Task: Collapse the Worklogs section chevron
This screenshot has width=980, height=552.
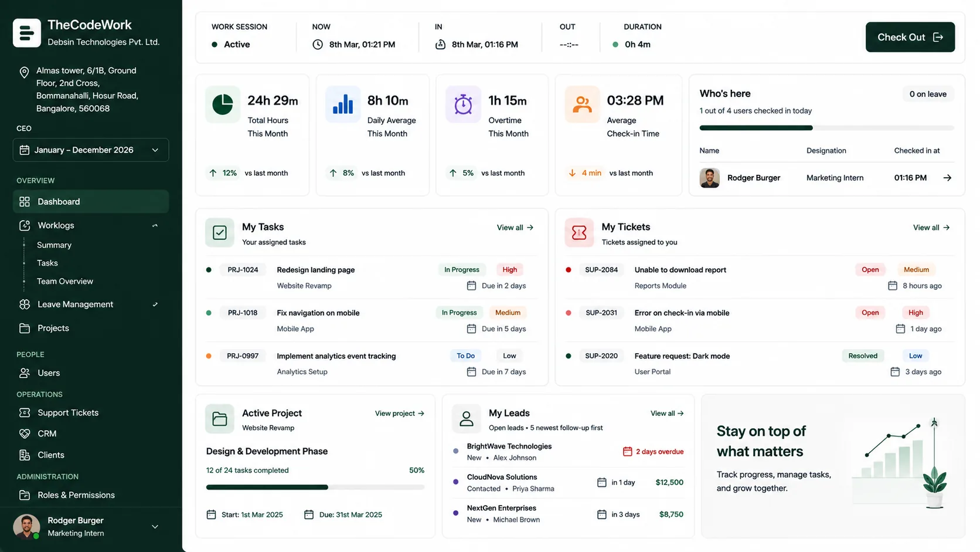Action: [155, 225]
